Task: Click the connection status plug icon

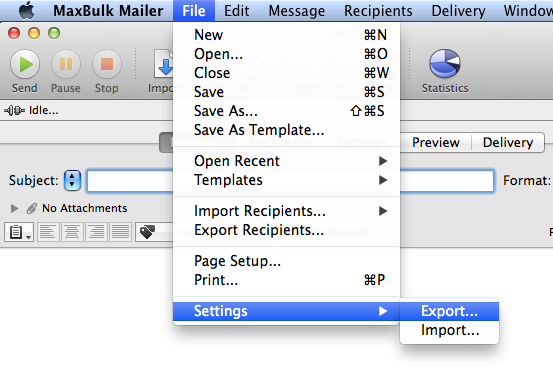Action: point(14,111)
